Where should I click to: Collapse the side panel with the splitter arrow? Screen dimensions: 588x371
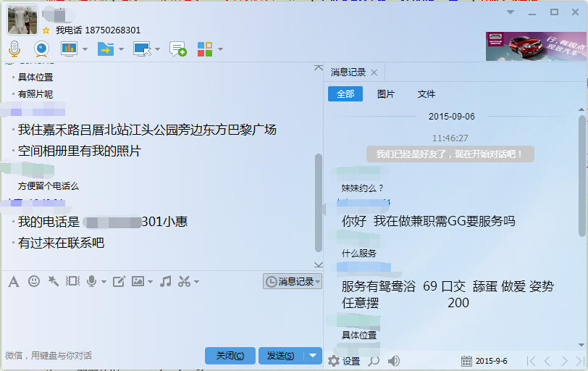[x=323, y=209]
